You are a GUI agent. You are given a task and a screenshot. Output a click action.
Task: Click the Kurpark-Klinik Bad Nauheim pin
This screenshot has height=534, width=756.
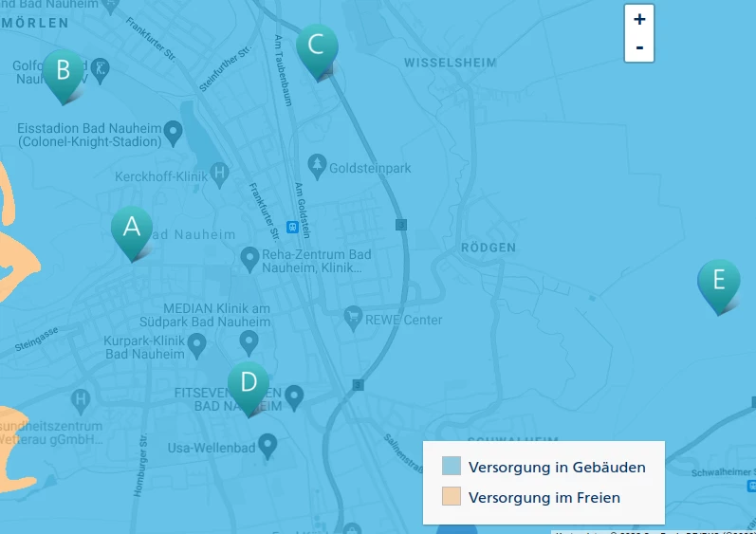(196, 346)
